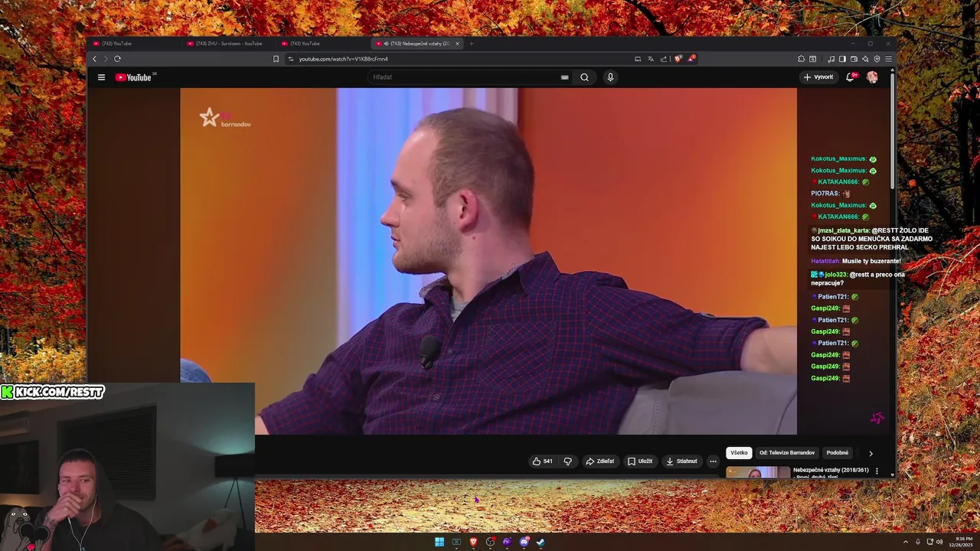Click chat message from Hatatitlah
Viewport: 980px width, 551px height.
coord(856,261)
